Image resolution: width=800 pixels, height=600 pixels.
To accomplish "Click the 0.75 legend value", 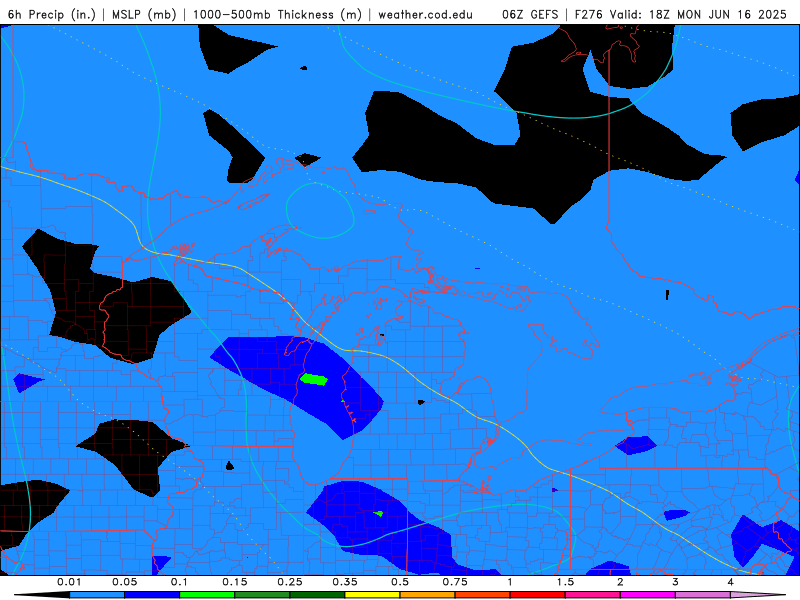I will [455, 582].
